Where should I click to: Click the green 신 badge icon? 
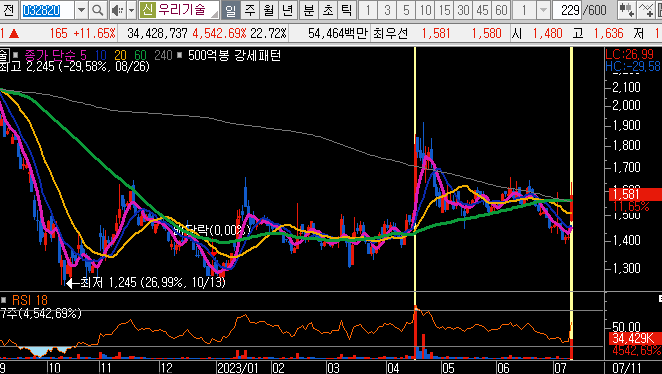148,10
